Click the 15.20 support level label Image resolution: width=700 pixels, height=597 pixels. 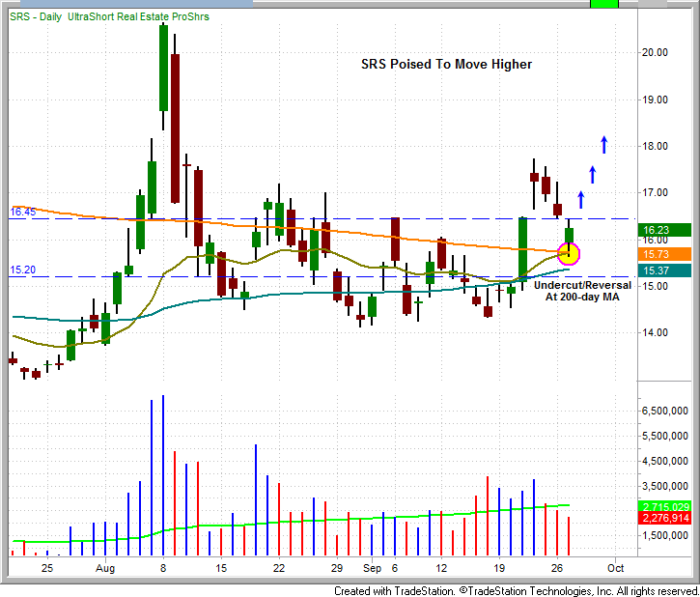[x=23, y=270]
